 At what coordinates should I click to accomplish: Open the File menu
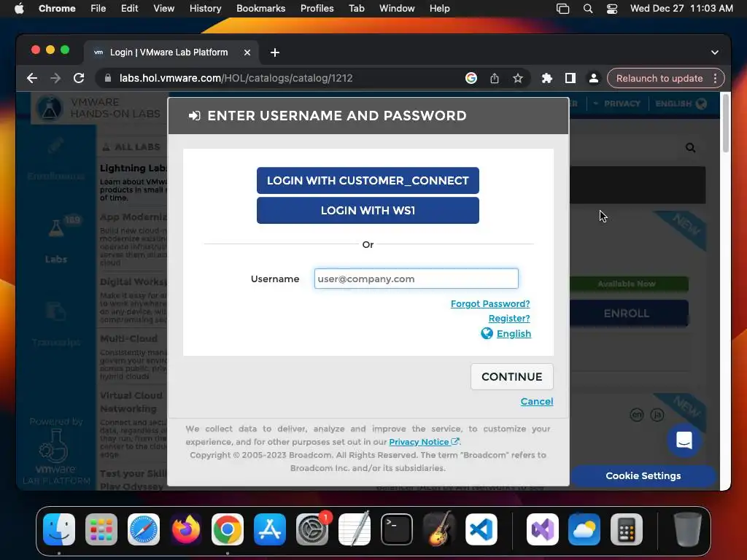[98, 8]
